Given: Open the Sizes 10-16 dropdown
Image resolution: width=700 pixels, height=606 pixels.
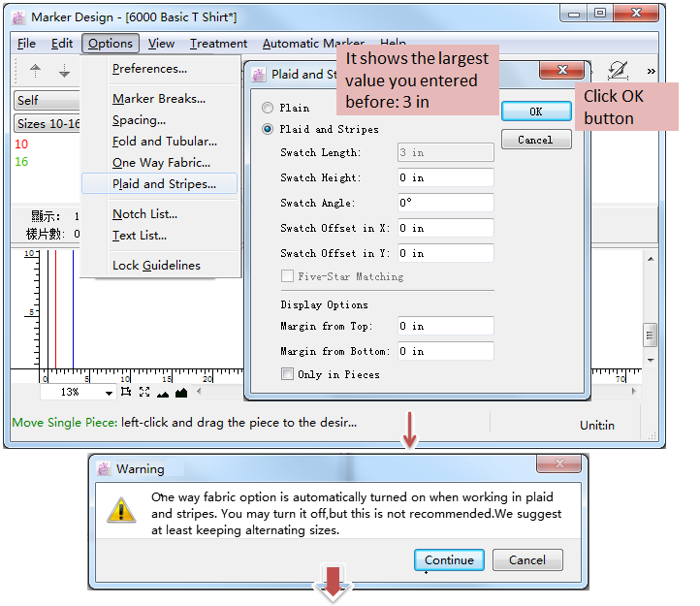Looking at the screenshot, I should click(x=47, y=123).
